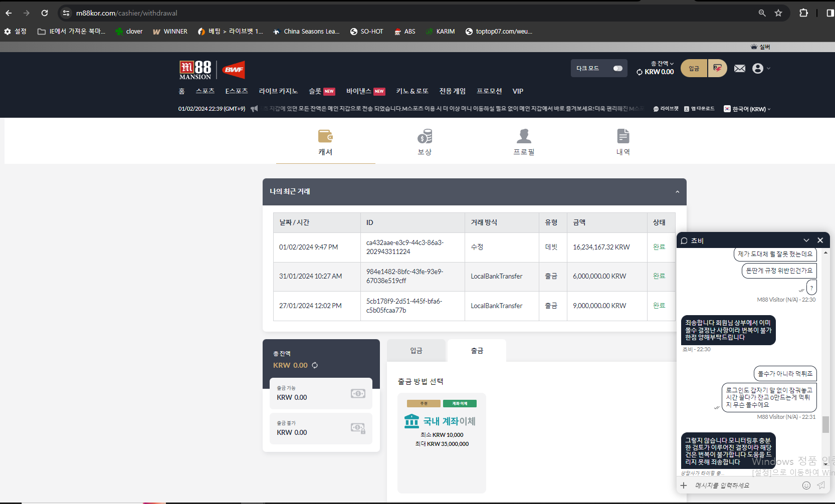
Task: Toggle the 다크 모드 dark mode switch
Action: point(617,69)
